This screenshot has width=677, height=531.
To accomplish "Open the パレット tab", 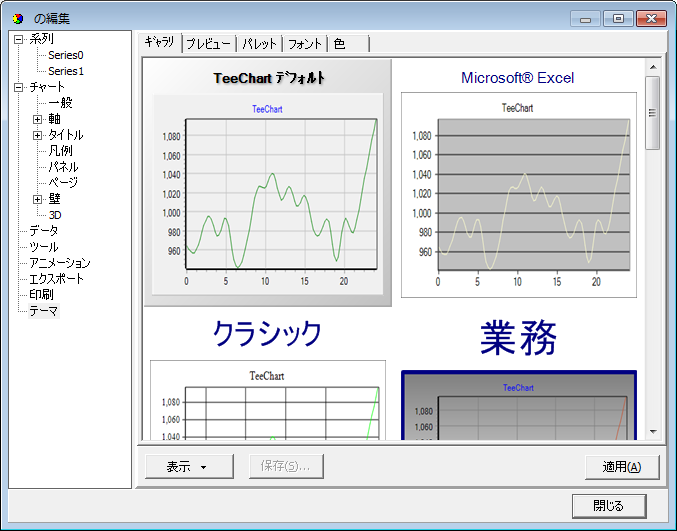I will [260, 44].
